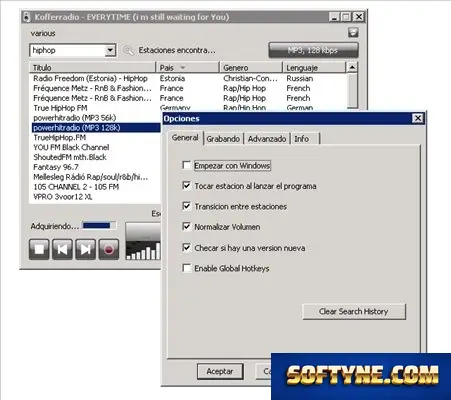451x400 pixels.
Task: Open the MP3, 128 kbps format button
Action: (313, 50)
